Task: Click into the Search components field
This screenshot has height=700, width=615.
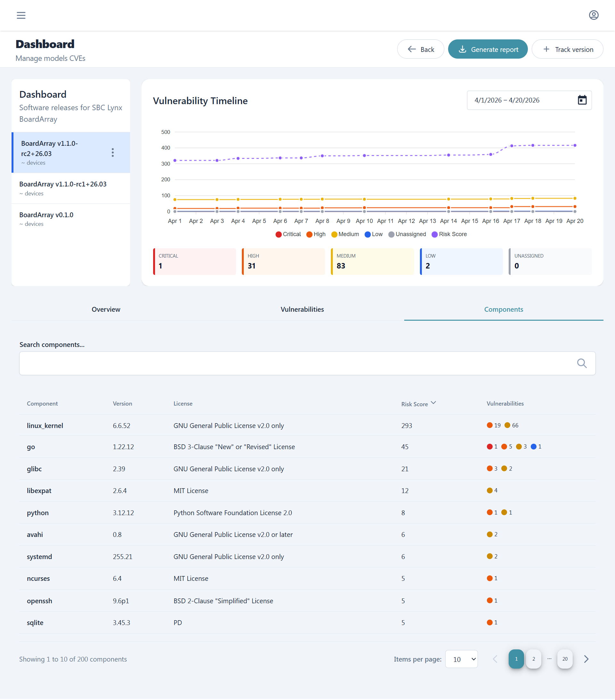Action: click(x=294, y=363)
